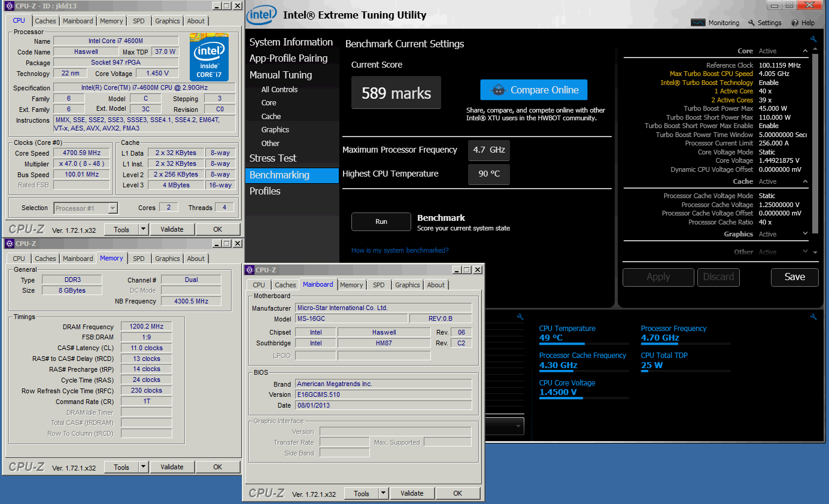Click the Monitoring label in XTU header
Image resolution: width=829 pixels, height=504 pixels.
(x=724, y=23)
